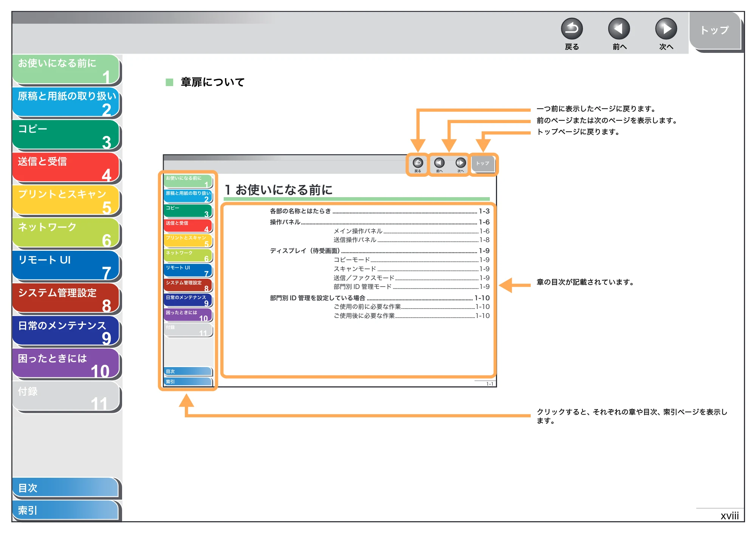Click the 前へ (previous page) arrow icon
Viewport: 756px width, 534px height.
pos(619,29)
